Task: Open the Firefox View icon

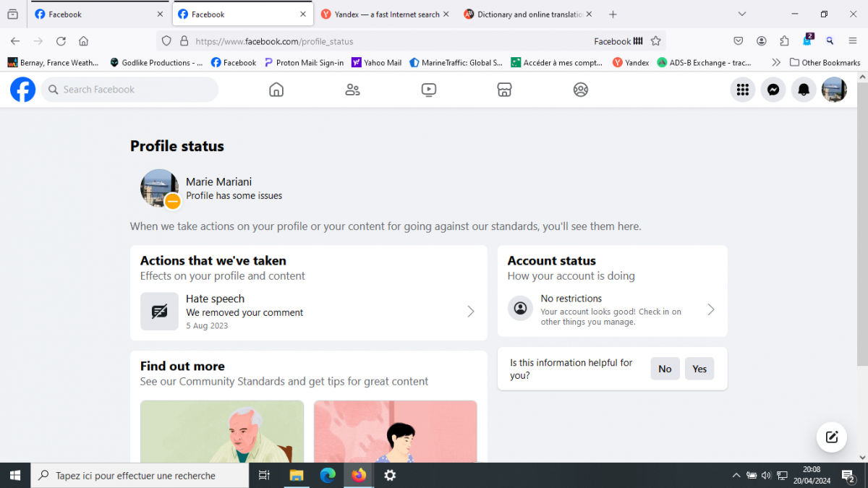Action: click(13, 14)
